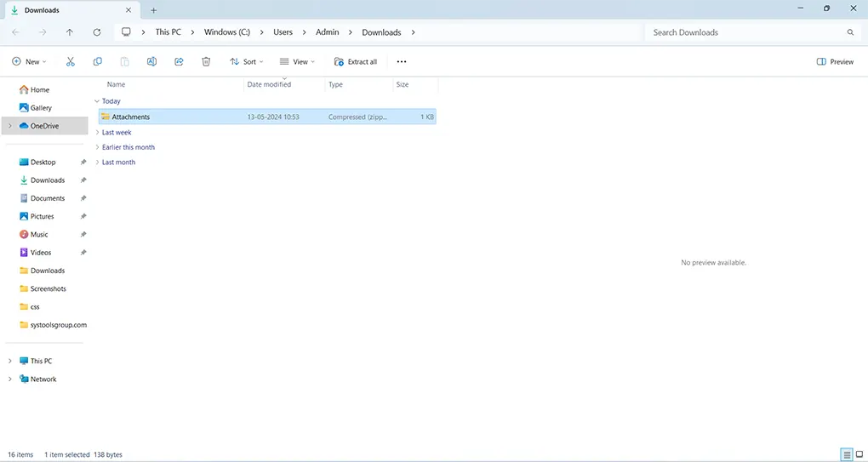Unpin Videos from quick access
Screen dimensions: 868x462
[x=83, y=253]
